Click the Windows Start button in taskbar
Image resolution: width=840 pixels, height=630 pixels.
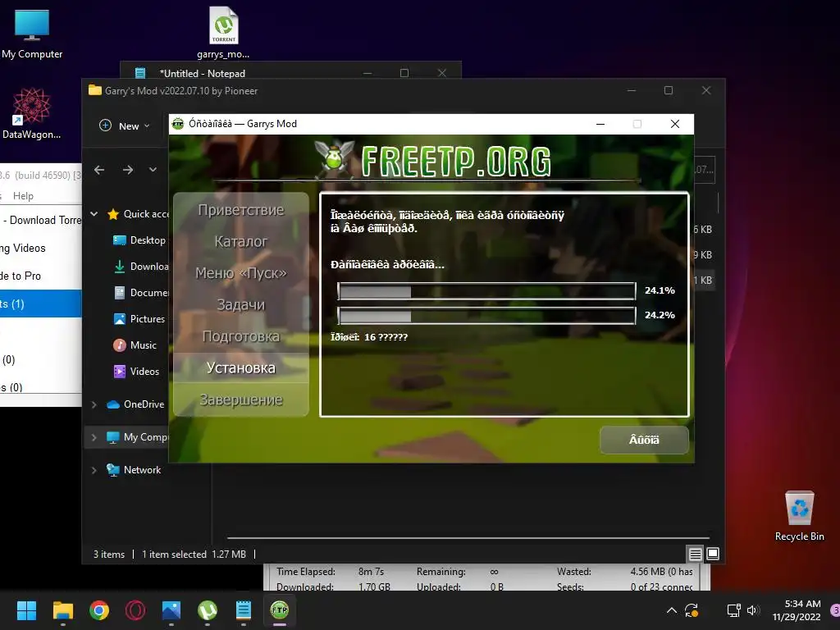click(26, 610)
